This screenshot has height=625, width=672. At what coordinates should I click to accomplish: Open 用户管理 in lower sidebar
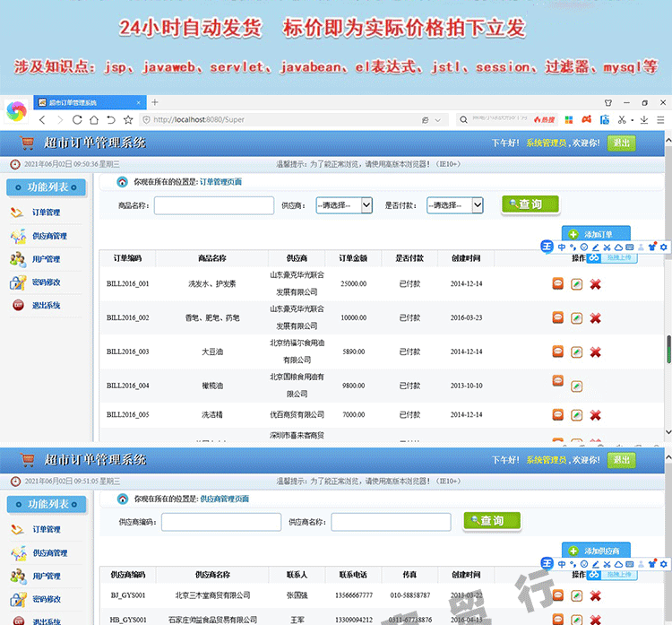coord(47,576)
